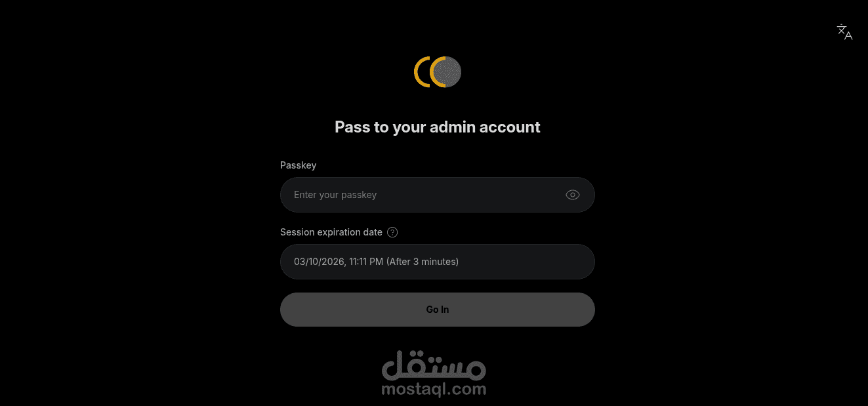This screenshot has width=868, height=406.
Task: Click the 03/10/2026 date value
Action: click(319, 262)
